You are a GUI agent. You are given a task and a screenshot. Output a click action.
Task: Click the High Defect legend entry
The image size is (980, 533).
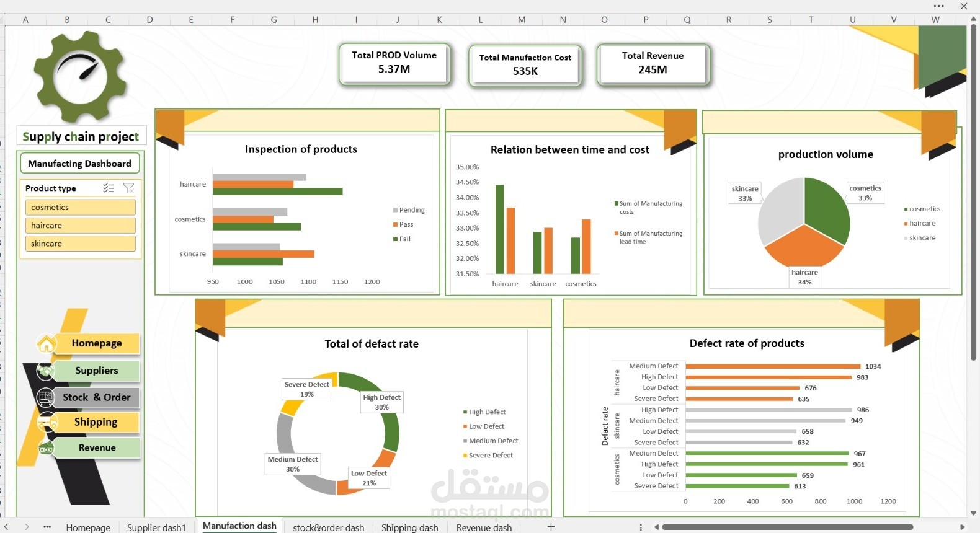[x=484, y=412]
